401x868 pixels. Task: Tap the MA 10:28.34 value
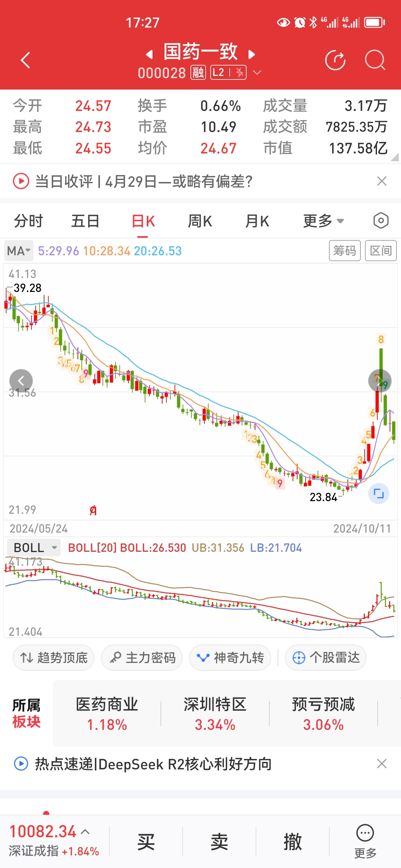[x=106, y=251]
